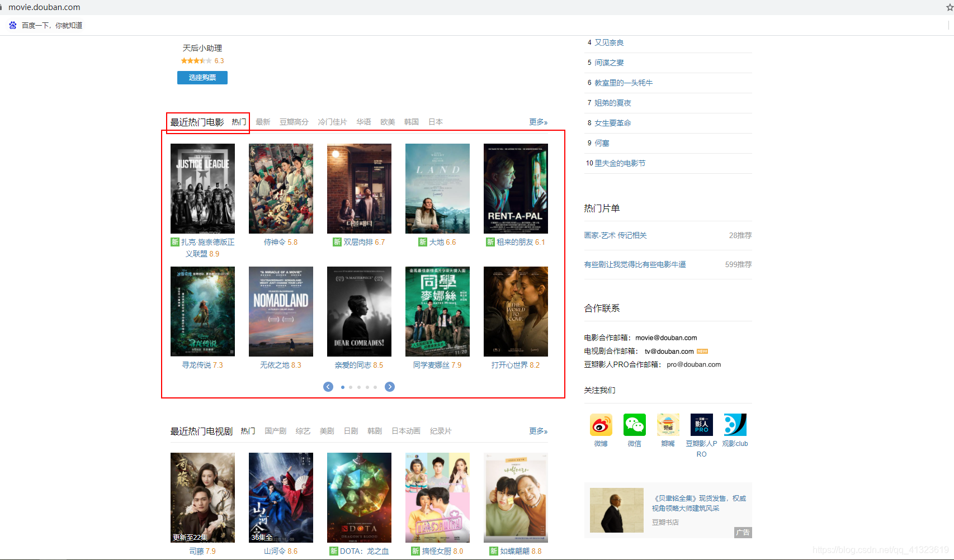Open the LAND movie poster
Viewport: 954px width, 560px height.
pos(437,188)
